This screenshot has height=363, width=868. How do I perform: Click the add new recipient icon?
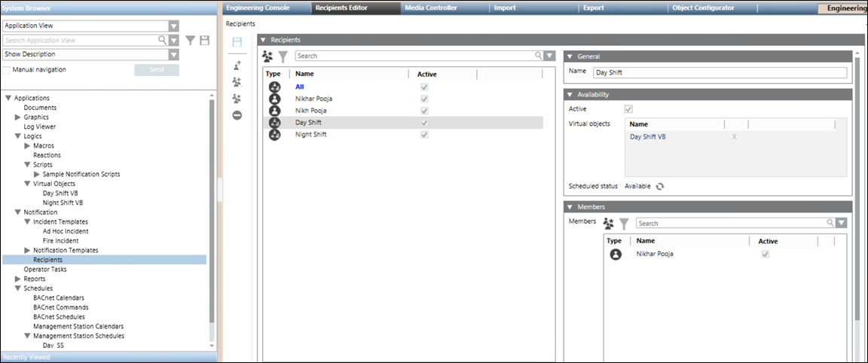coord(237,66)
